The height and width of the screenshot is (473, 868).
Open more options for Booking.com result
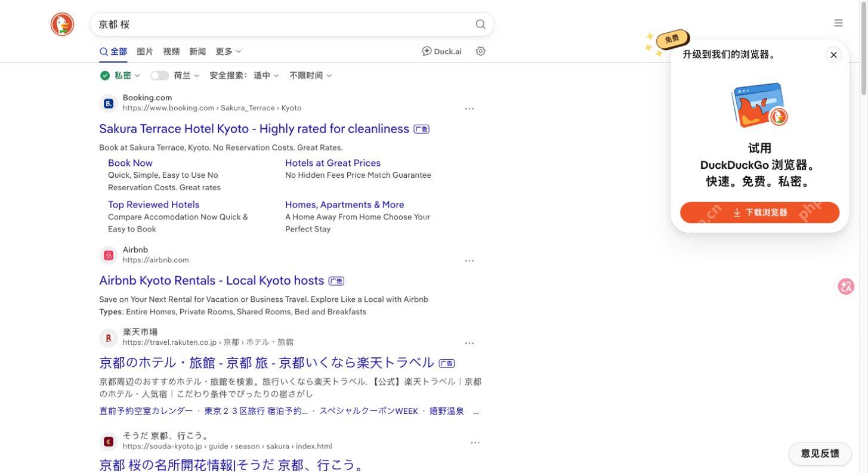[x=469, y=109]
